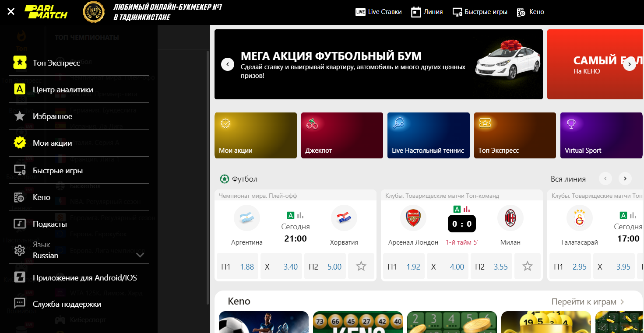Open Мои акции in side menu
Screen dimensions: 644x333
pyautogui.click(x=79, y=143)
